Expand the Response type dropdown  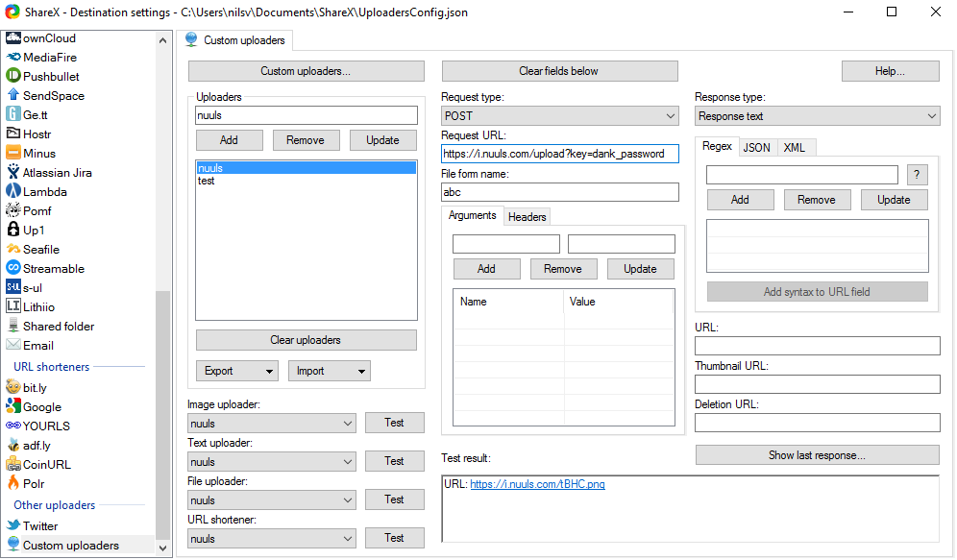pyautogui.click(x=818, y=116)
